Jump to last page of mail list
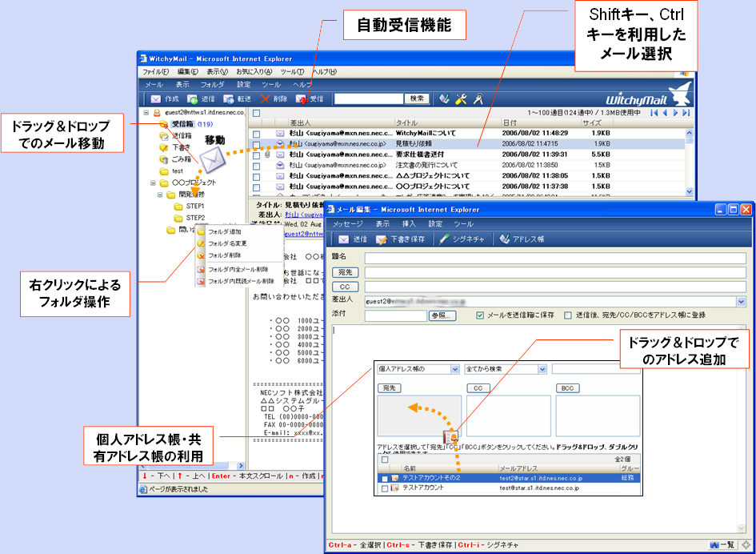This screenshot has width=756, height=554. (x=686, y=112)
